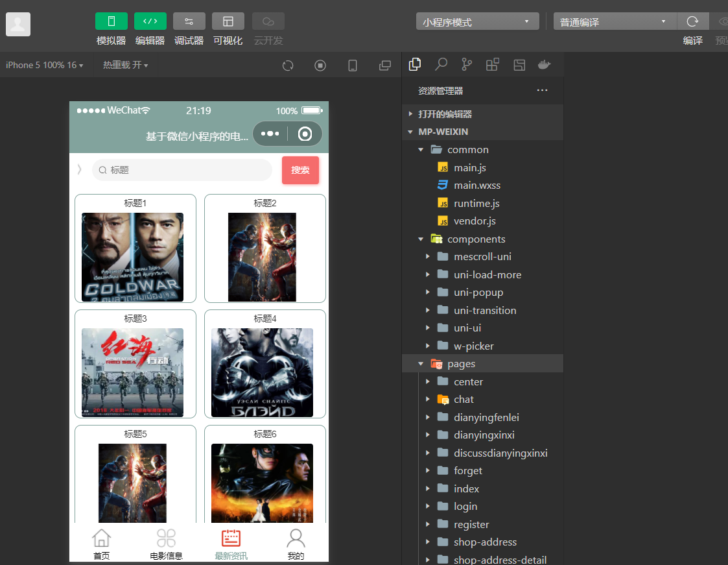This screenshot has height=565, width=728.
Task: Open vendor.js file
Action: pyautogui.click(x=483, y=221)
